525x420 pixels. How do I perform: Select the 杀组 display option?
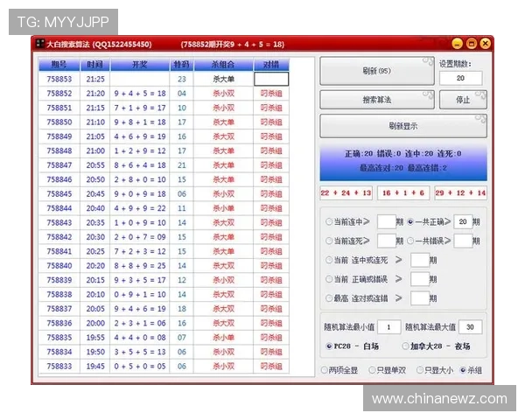pos(463,370)
